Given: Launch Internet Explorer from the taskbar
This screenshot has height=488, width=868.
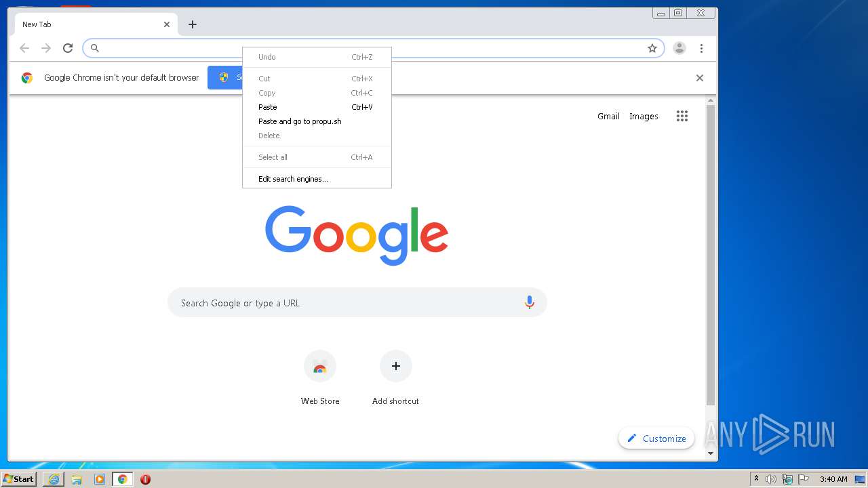Looking at the screenshot, I should tap(54, 479).
